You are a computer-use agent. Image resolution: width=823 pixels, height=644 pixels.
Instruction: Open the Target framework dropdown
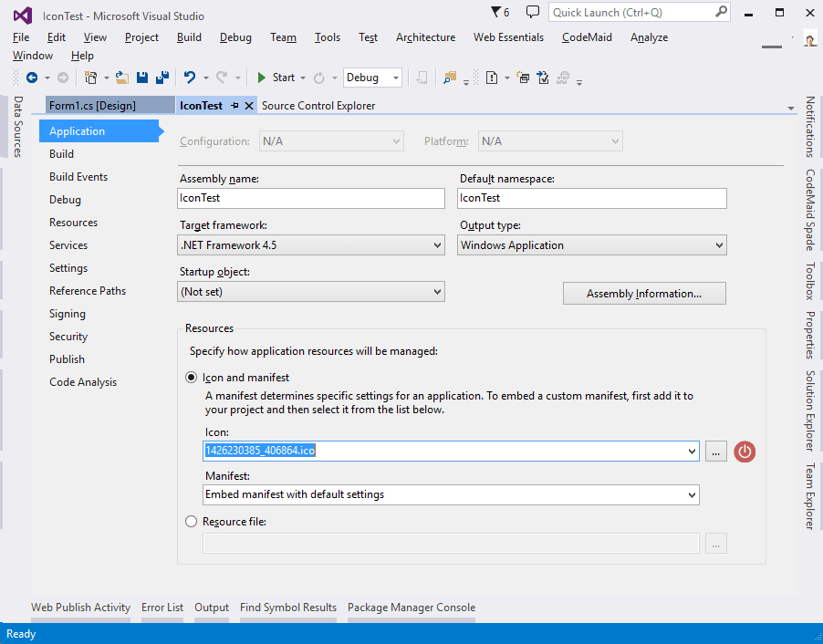tap(311, 245)
